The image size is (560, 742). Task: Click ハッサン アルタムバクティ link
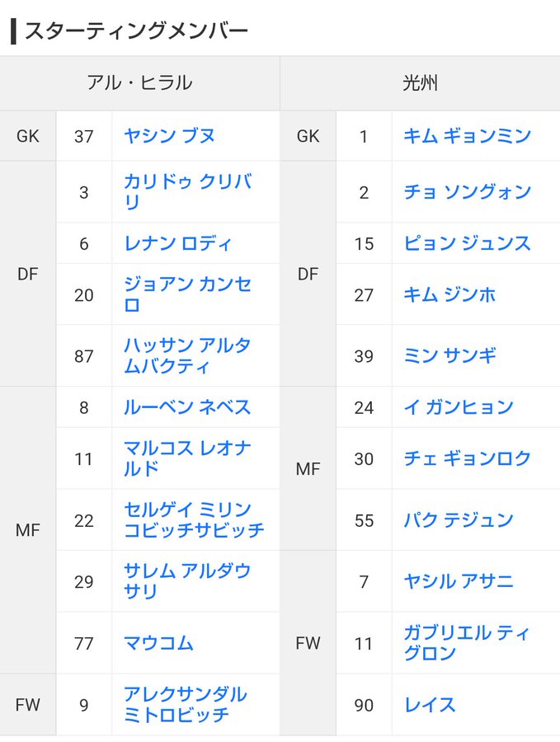click(187, 355)
